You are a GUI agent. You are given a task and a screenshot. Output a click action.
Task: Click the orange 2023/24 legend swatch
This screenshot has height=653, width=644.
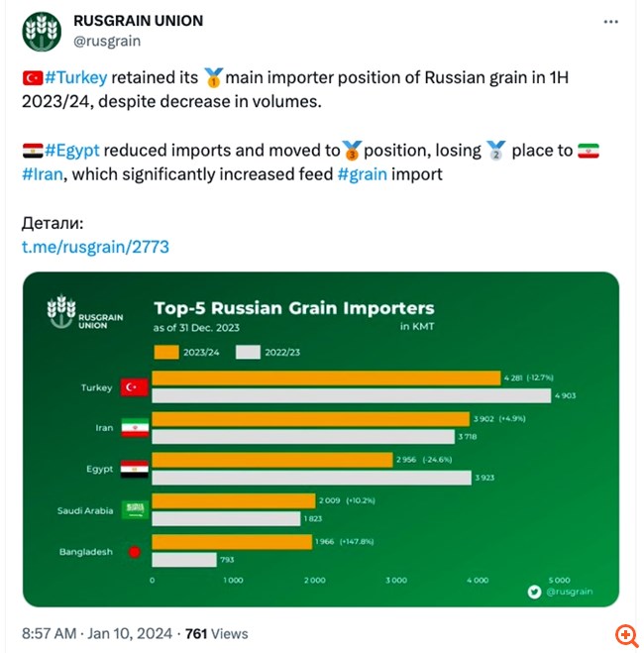click(x=166, y=350)
